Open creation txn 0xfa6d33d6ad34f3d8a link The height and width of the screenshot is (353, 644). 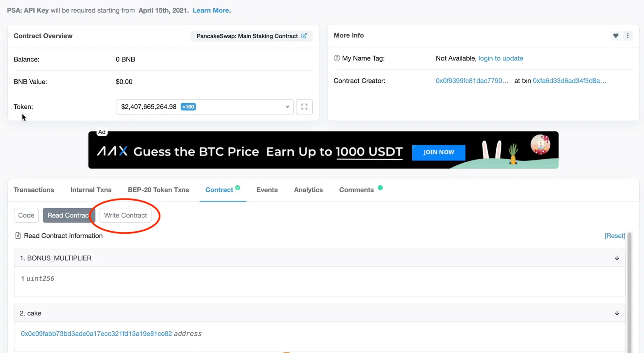[570, 81]
